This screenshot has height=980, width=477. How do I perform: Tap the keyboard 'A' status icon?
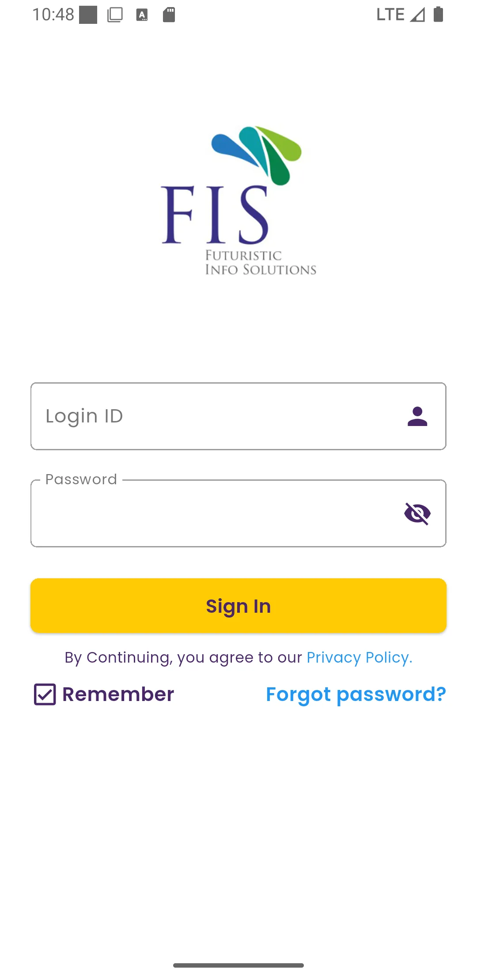point(142,15)
